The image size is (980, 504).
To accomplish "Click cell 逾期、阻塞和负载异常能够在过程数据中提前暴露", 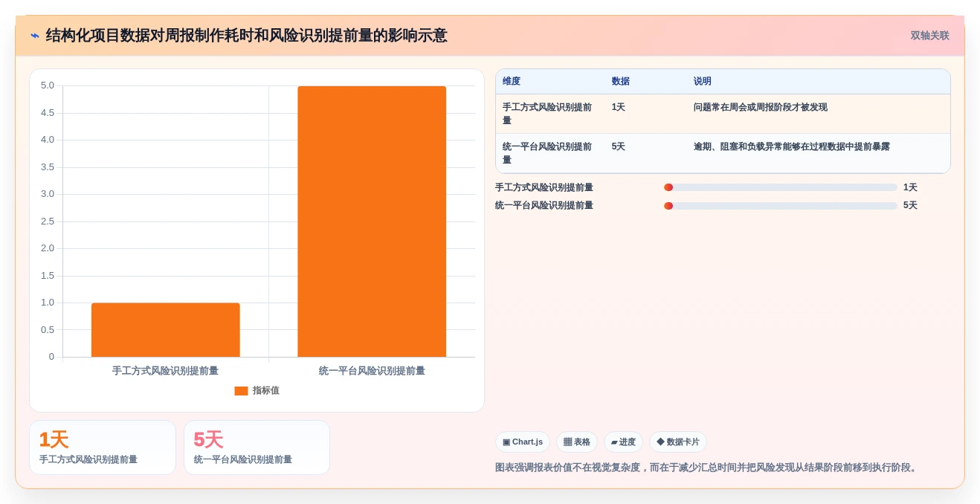I will coord(792,146).
